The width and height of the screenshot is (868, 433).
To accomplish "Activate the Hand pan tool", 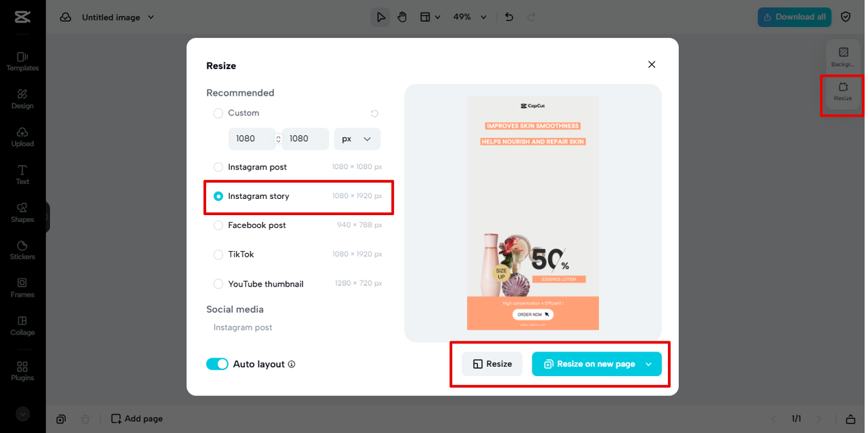I will pos(402,17).
